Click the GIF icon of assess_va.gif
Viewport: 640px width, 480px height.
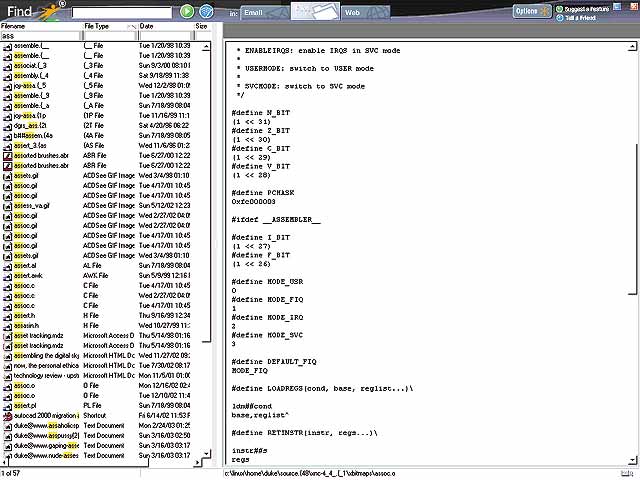tap(7, 206)
